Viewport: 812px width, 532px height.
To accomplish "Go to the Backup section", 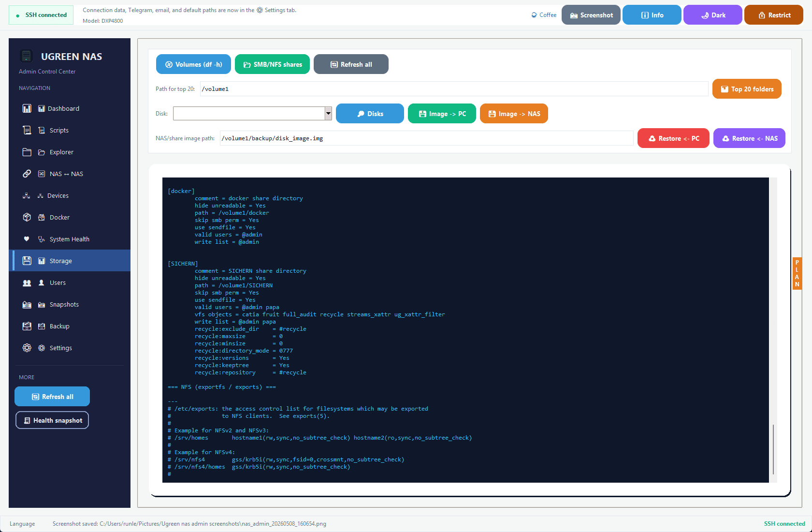I will pyautogui.click(x=70, y=326).
